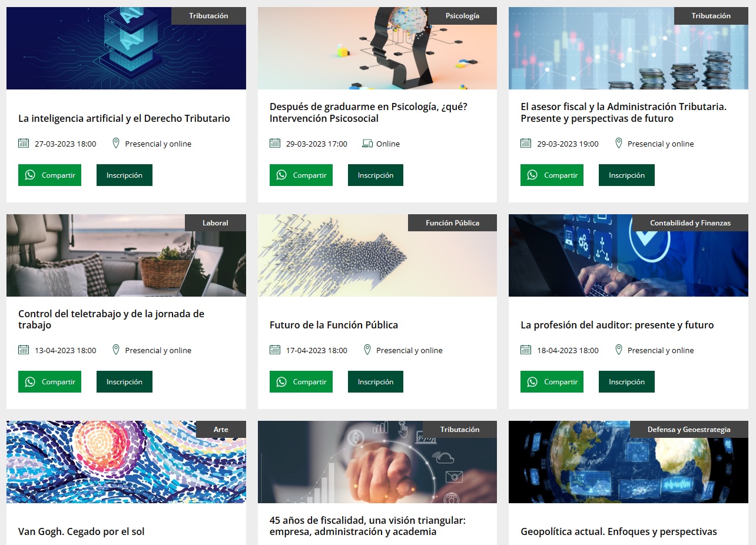Open the Van Gogh starry night thumbnail

point(126,462)
